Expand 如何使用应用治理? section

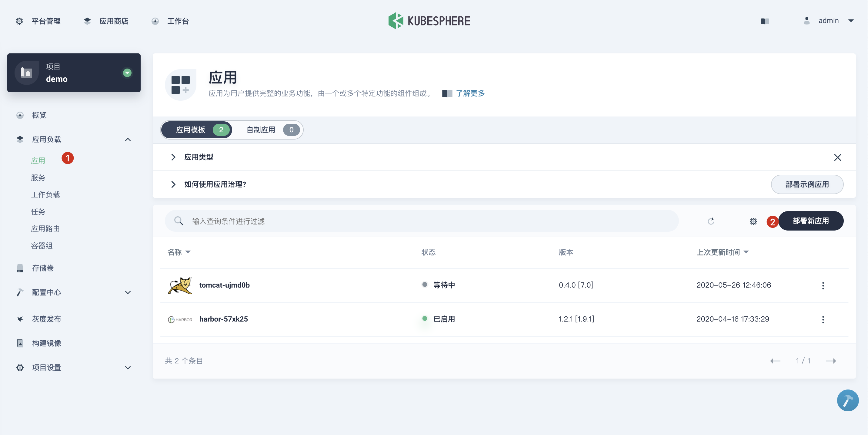[x=173, y=184]
